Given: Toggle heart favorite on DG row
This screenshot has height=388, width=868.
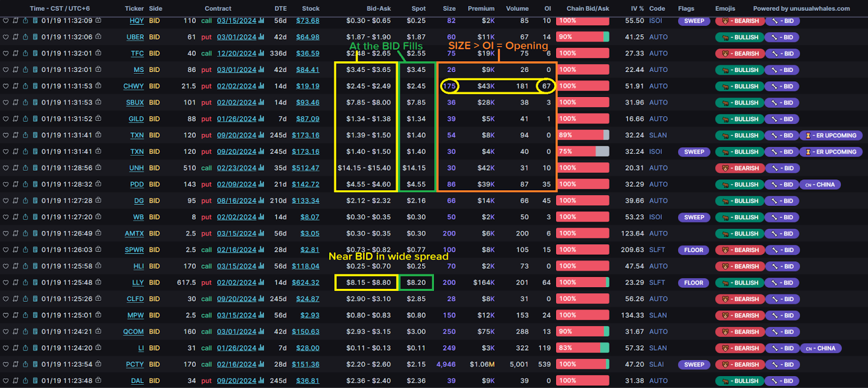Looking at the screenshot, I should click(x=5, y=201).
